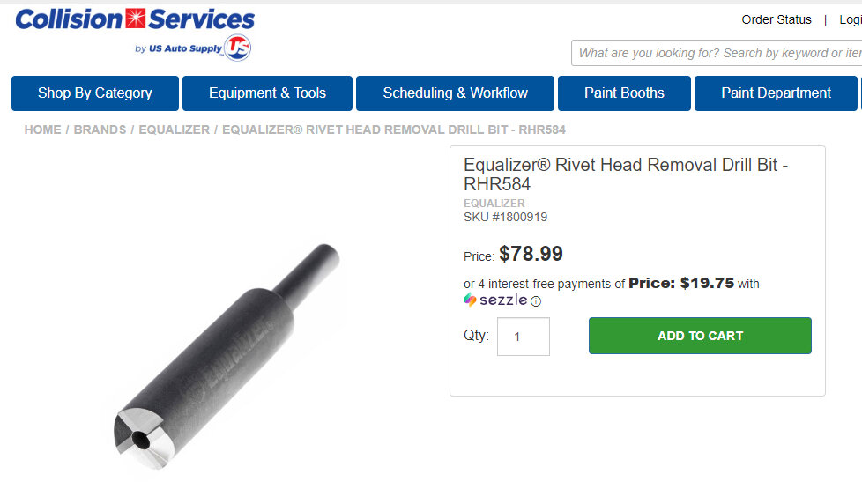Open the Shop By Category menu

click(x=95, y=93)
